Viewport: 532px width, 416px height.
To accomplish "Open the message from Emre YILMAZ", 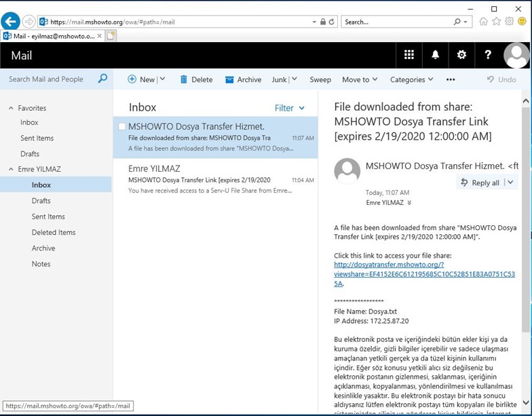I will click(x=216, y=179).
